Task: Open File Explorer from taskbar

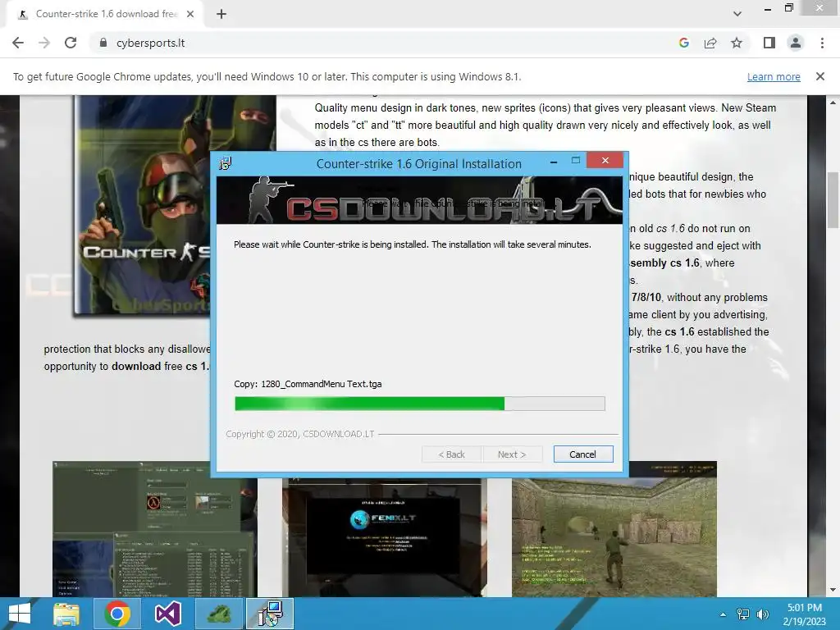Action: pos(67,614)
